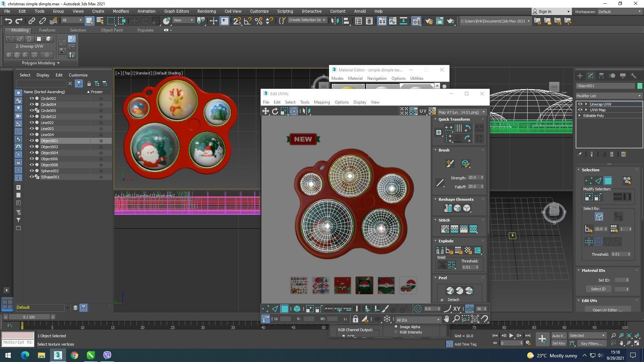
Task: Click the Play Animation button
Action: 511,336
